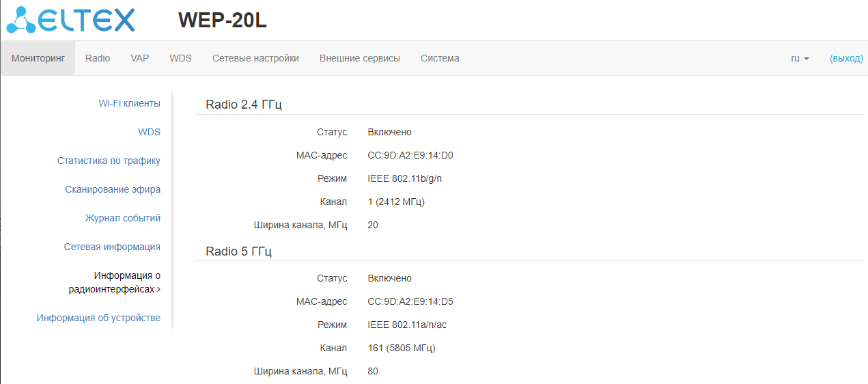This screenshot has height=384, width=868.
Task: Open Сетевая информация in sidebar
Action: point(112,247)
